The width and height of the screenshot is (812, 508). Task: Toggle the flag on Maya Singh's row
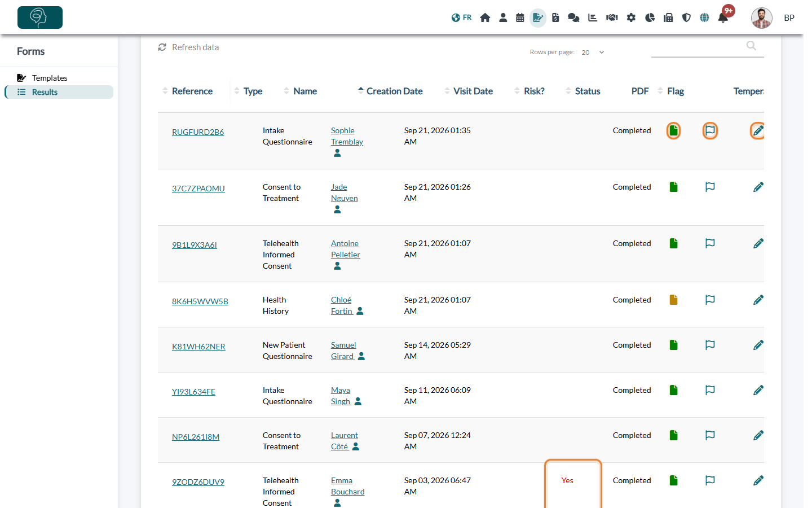[x=710, y=390]
